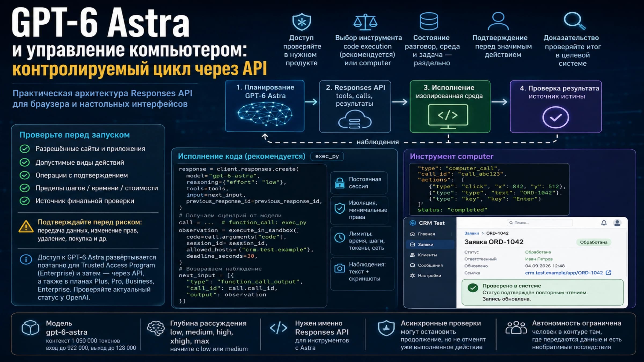The height and width of the screenshot is (362, 644).
Task: Click the external link icon after ORD-1042 URL
Action: (609, 273)
